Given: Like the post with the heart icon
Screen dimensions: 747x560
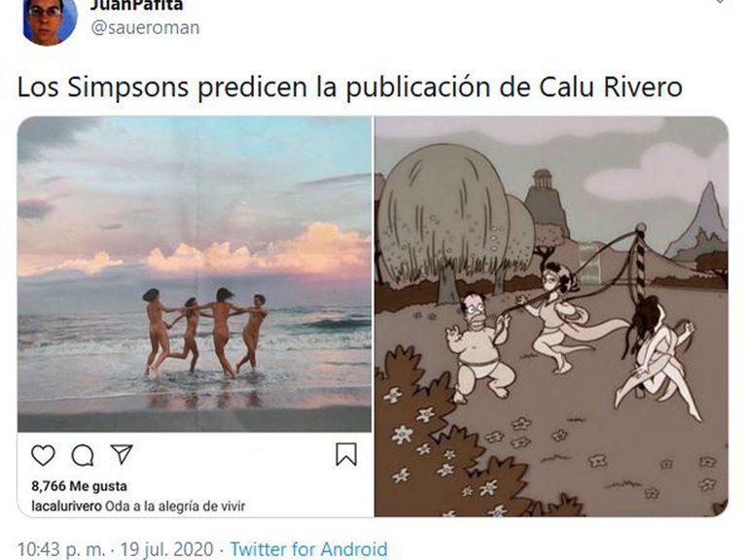Looking at the screenshot, I should (43, 455).
